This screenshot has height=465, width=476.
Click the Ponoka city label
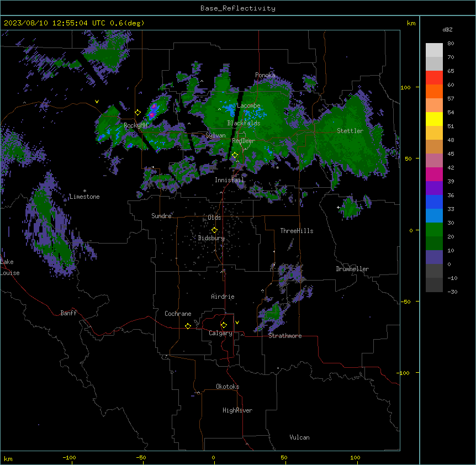pos(265,75)
